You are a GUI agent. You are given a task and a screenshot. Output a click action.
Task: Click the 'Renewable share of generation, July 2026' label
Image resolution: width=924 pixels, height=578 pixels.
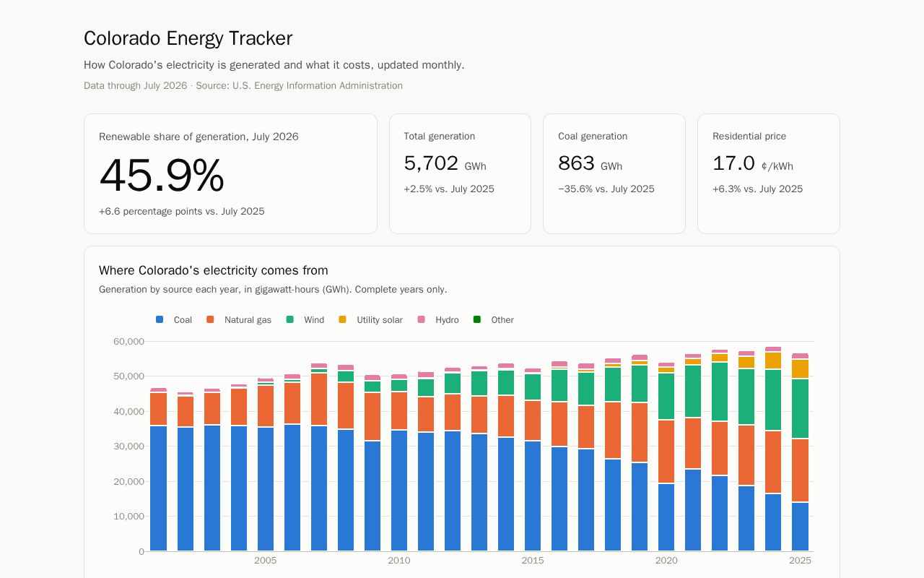199,137
